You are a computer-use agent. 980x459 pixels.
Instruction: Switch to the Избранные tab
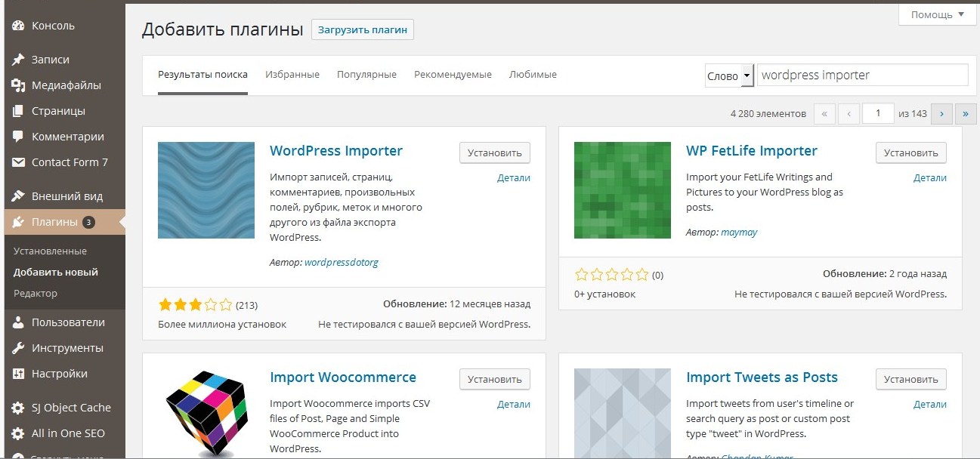click(x=292, y=75)
